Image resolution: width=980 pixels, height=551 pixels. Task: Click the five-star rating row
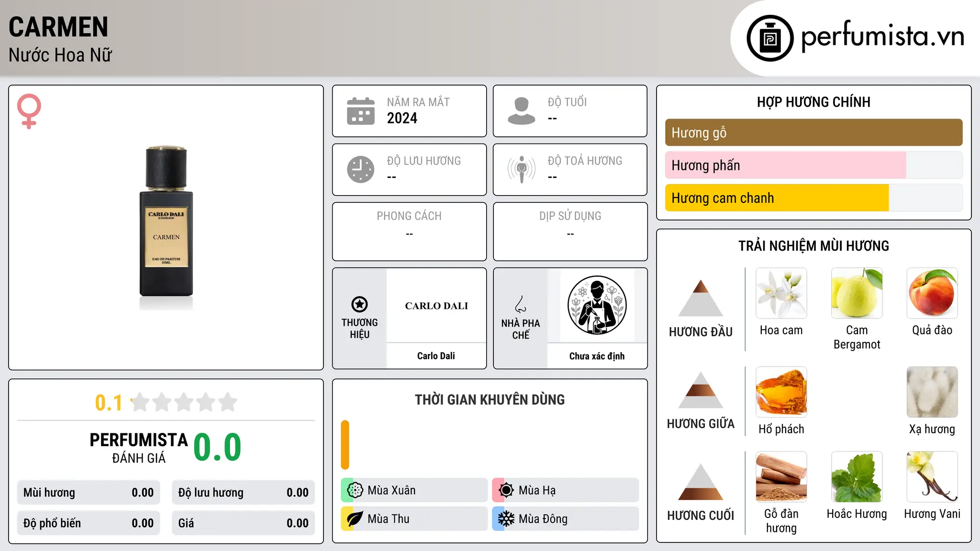tap(184, 402)
